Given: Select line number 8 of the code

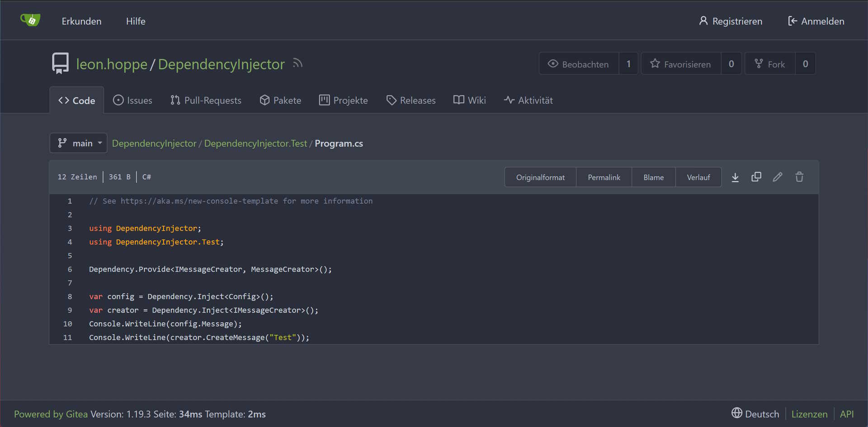Looking at the screenshot, I should tap(70, 296).
